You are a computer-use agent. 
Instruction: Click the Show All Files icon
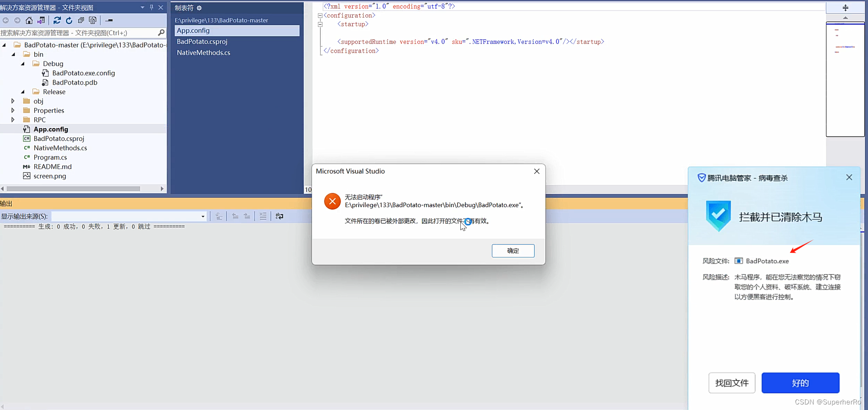pos(93,20)
